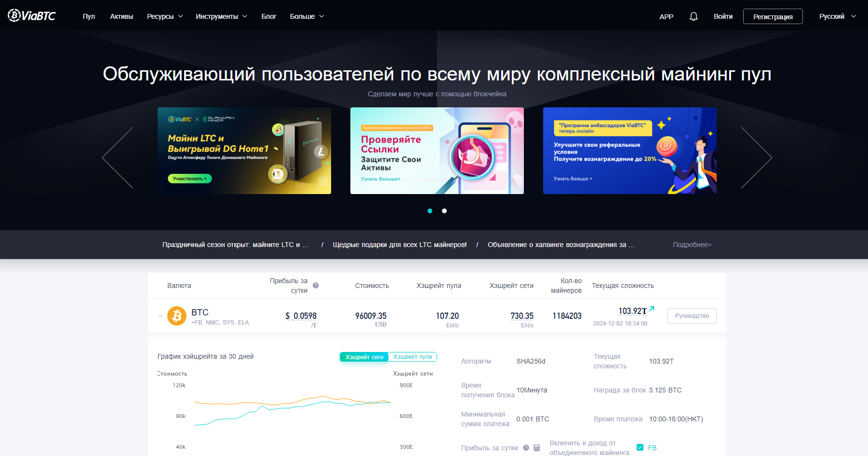
Task: Click the +FB, NMC, SYS, ELA text
Action: click(x=220, y=323)
